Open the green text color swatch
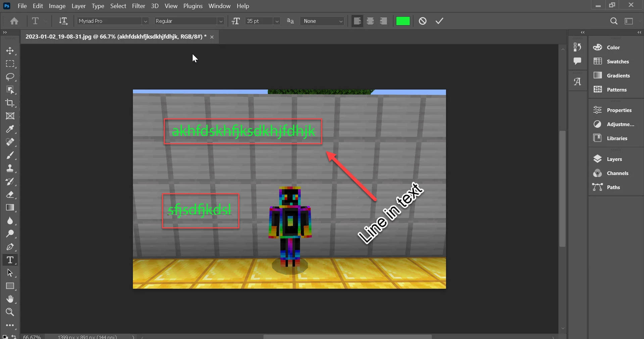The image size is (644, 339). click(403, 21)
